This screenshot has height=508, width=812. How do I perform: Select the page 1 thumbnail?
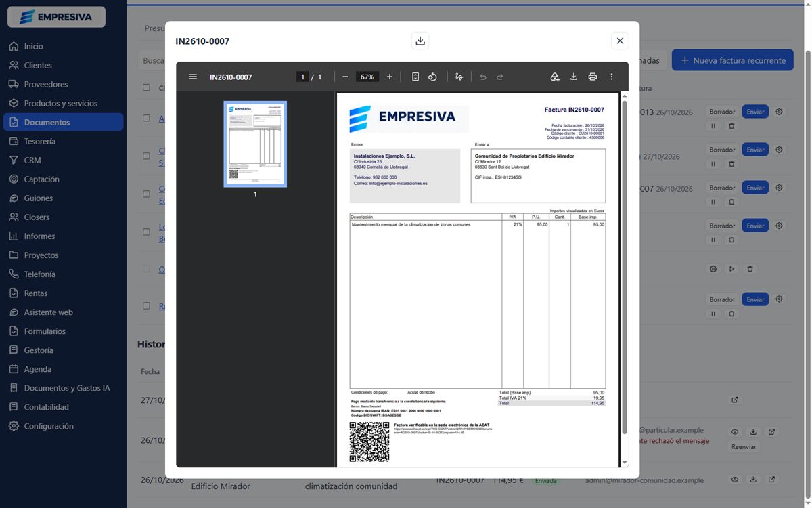click(255, 144)
